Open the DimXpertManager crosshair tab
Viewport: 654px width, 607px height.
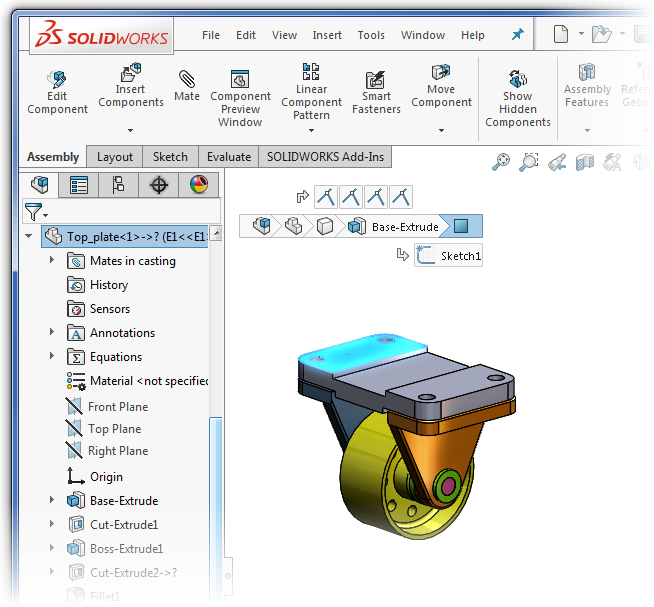point(158,185)
